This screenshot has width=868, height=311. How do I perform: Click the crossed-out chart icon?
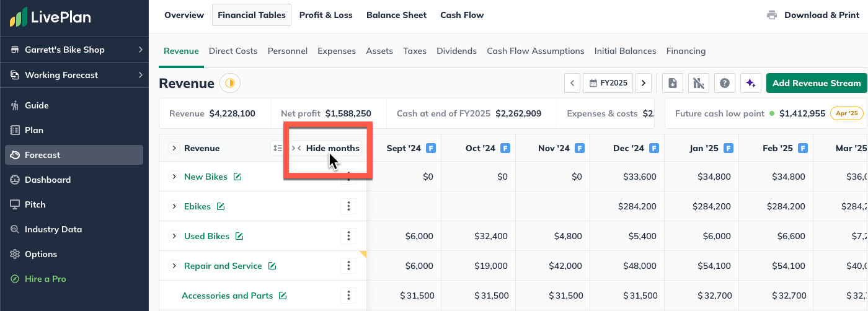tap(699, 83)
